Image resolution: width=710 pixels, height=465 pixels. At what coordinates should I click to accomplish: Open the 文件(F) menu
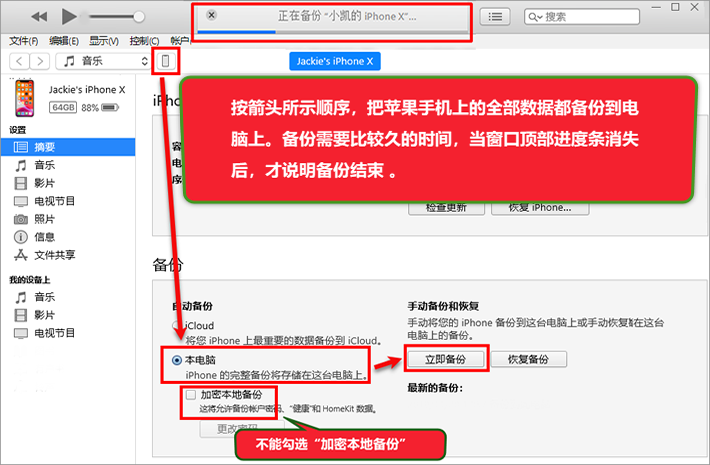pos(24,41)
